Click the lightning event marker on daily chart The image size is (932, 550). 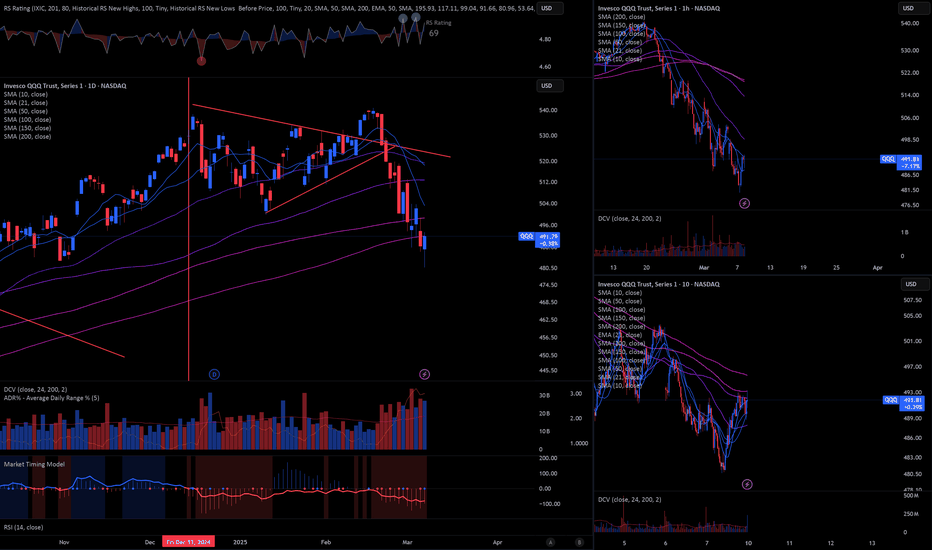point(424,374)
